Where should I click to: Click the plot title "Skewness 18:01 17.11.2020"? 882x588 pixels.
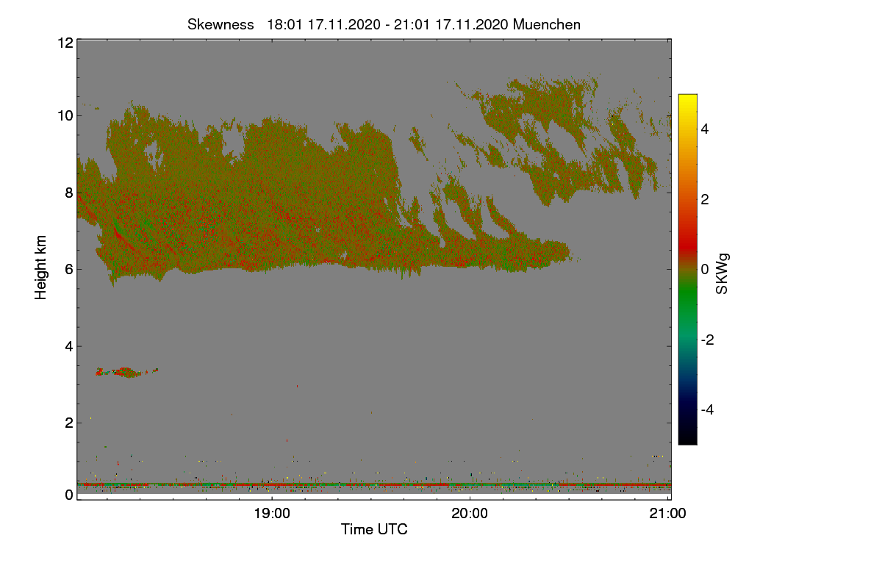[384, 24]
